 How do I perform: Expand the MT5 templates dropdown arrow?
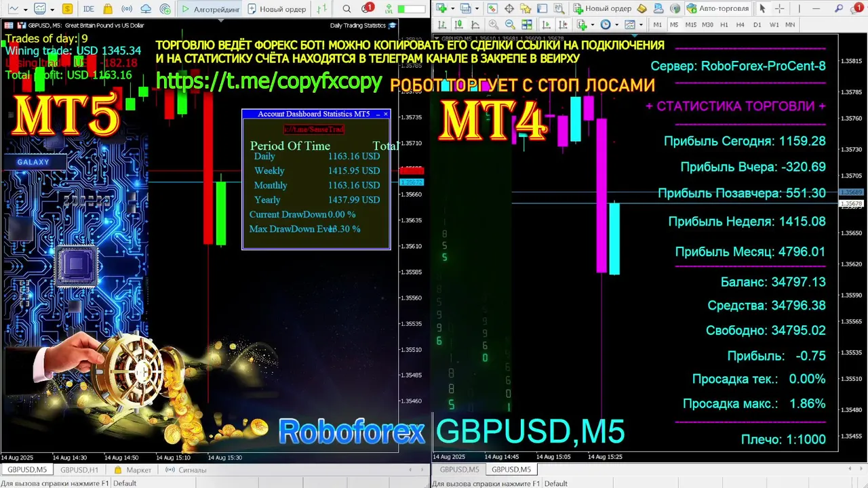point(52,9)
